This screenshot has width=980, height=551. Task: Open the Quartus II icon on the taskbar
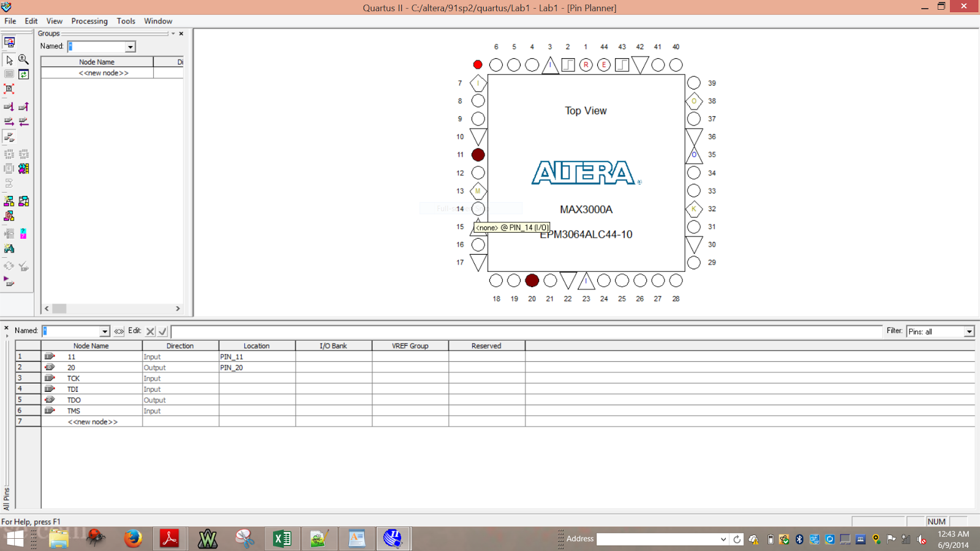(393, 539)
